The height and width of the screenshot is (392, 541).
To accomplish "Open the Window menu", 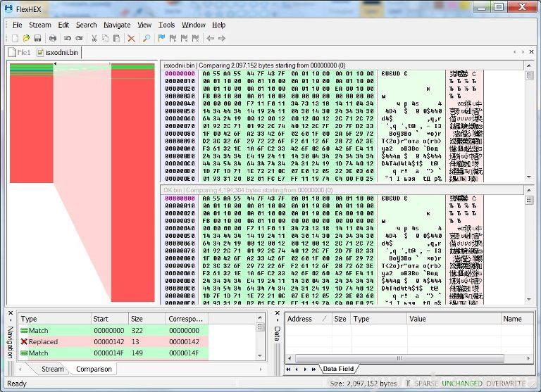I will pos(194,25).
